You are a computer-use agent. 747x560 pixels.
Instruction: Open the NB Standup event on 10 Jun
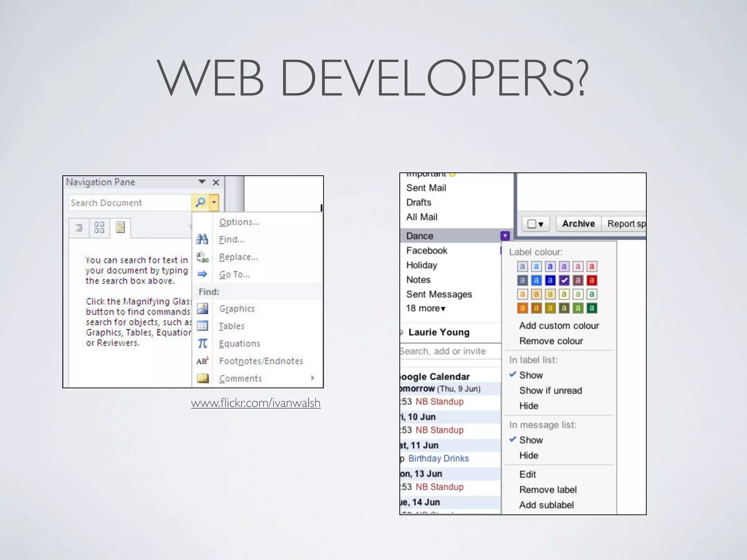pyautogui.click(x=440, y=430)
